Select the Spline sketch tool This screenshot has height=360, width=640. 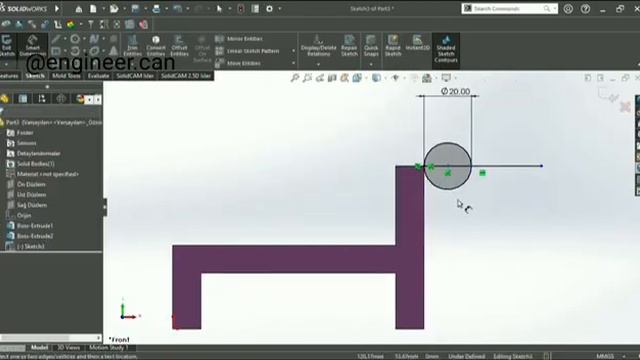(x=94, y=39)
